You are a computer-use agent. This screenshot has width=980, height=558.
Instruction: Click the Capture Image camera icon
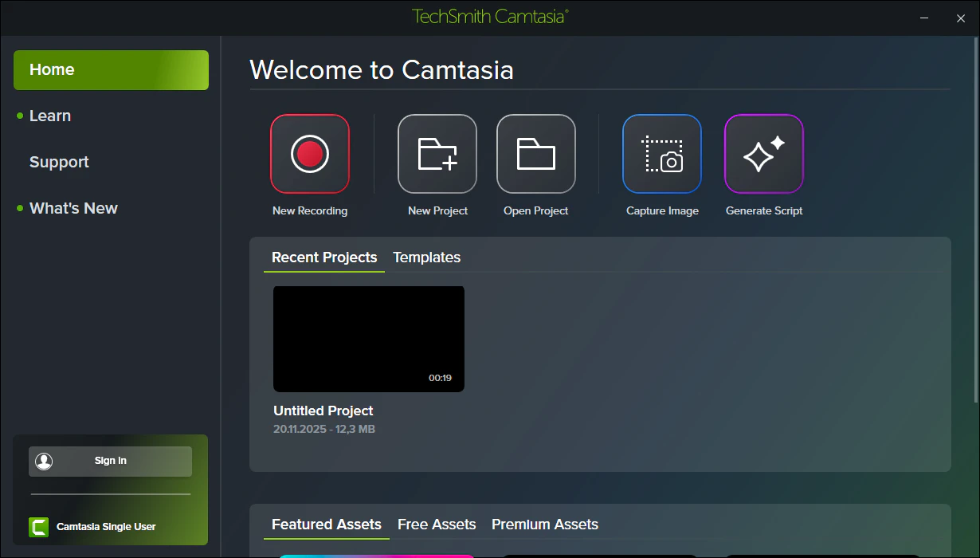[x=662, y=154]
